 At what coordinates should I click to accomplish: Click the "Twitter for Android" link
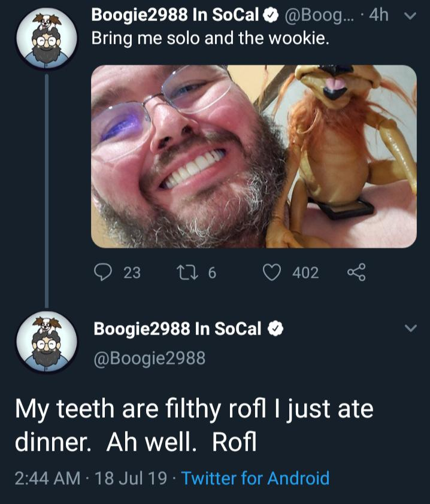pyautogui.click(x=255, y=478)
